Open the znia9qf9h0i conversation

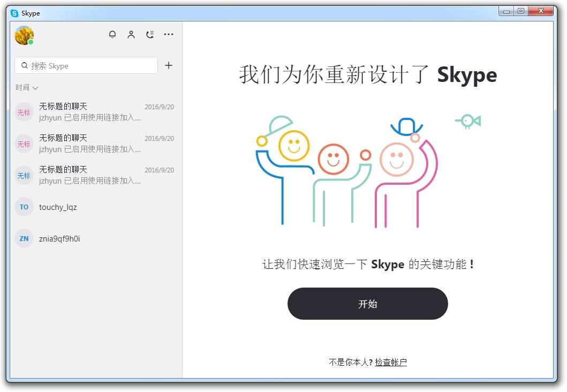[x=95, y=239]
